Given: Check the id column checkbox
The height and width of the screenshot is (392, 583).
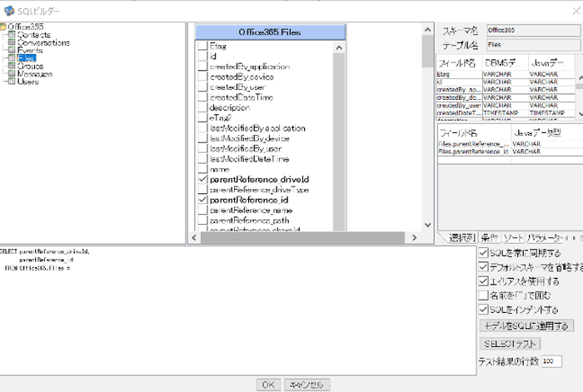Looking at the screenshot, I should (x=202, y=56).
